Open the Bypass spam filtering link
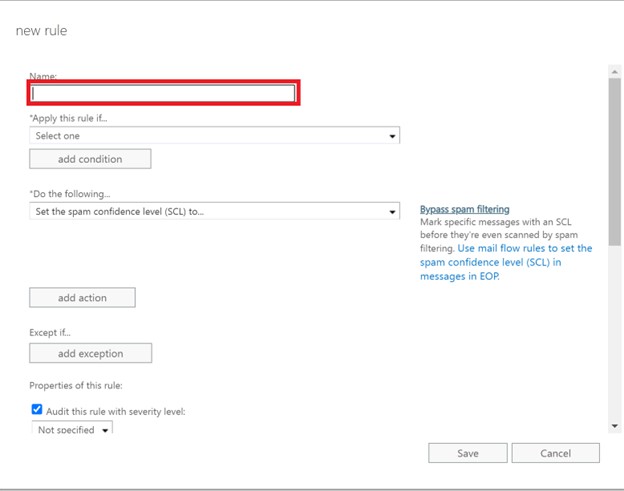The height and width of the screenshot is (491, 624). [x=465, y=209]
